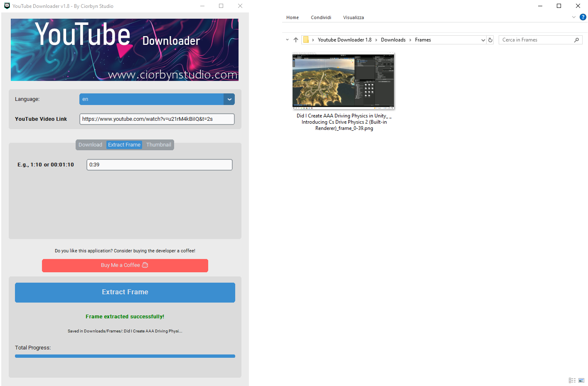Click the blue Extract Frame button
The height and width of the screenshot is (386, 588).
pos(125,293)
